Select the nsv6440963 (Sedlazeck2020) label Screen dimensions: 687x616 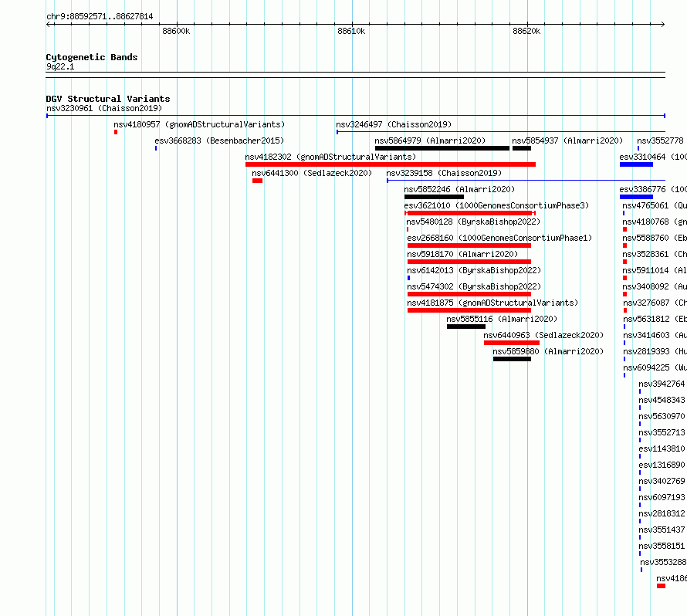point(543,335)
